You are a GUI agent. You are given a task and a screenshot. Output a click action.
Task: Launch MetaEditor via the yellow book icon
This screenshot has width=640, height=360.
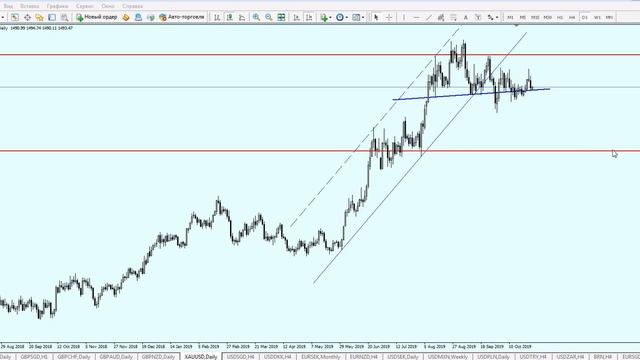(126, 17)
